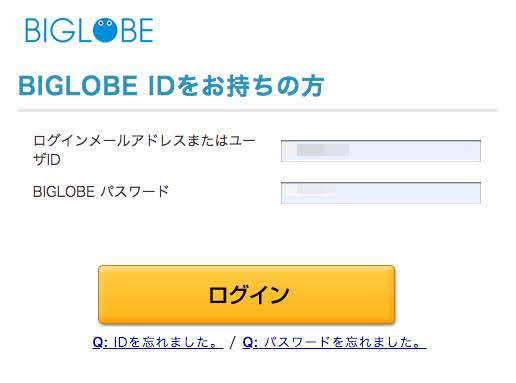The image size is (516, 383).
Task: Click the bold 'Q:' before パスワードを忘れました
Action: pos(250,342)
